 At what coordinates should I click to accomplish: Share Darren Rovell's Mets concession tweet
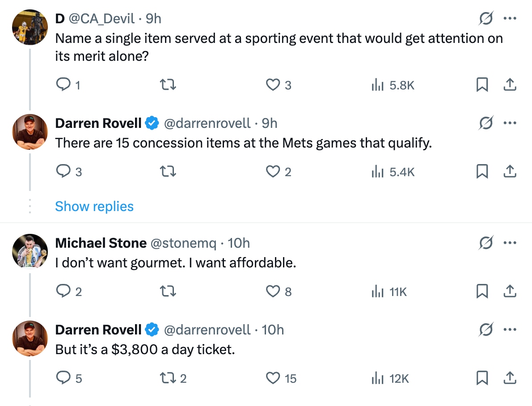coord(510,171)
